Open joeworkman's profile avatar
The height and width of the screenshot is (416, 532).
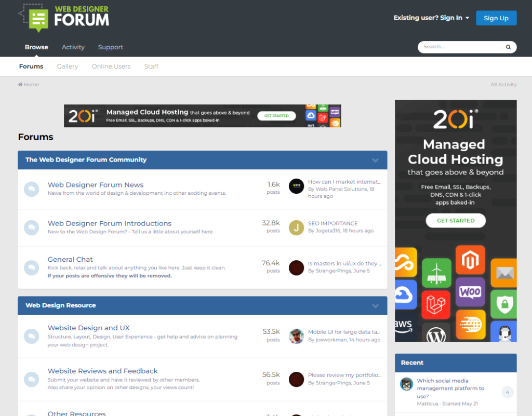point(296,336)
